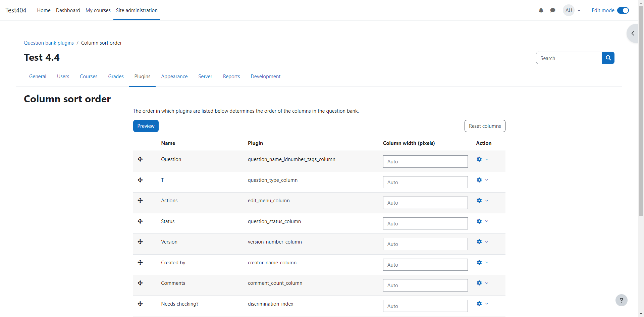The image size is (644, 317).
Task: Switch to the Grades tab
Action: coord(116,76)
